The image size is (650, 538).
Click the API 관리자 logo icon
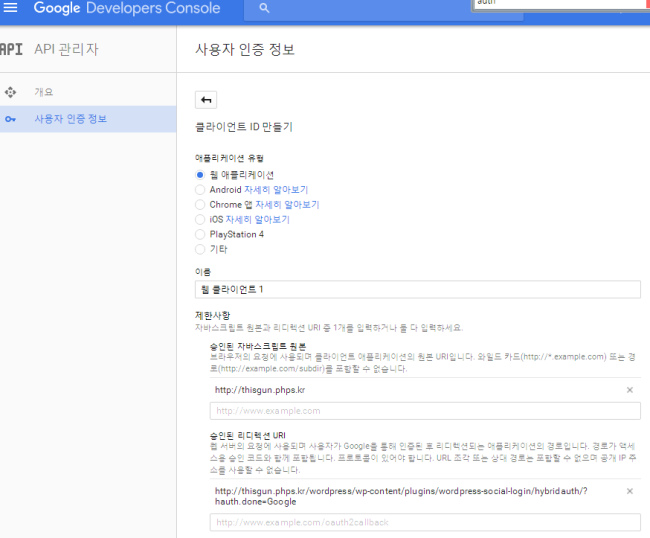[x=12, y=49]
